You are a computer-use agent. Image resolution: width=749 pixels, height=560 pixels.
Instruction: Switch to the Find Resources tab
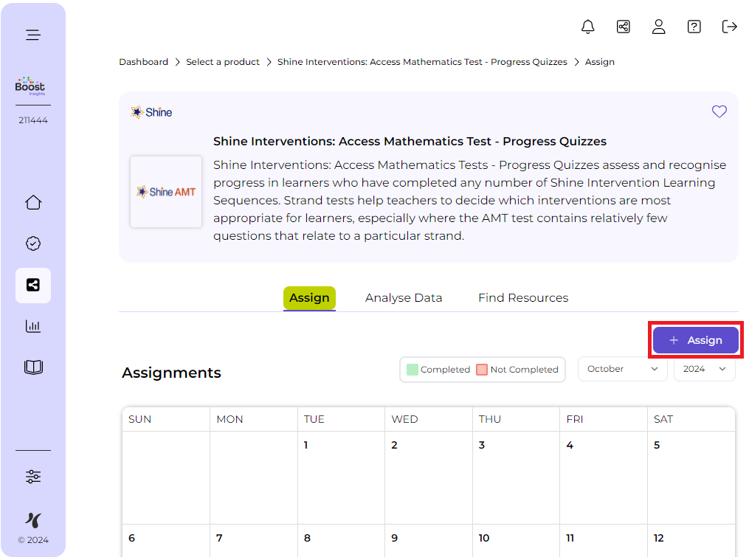523,298
